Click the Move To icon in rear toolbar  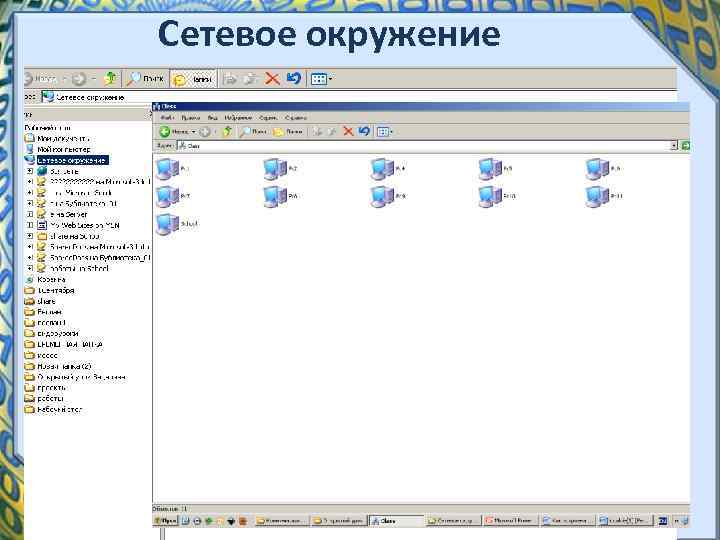tap(230, 79)
